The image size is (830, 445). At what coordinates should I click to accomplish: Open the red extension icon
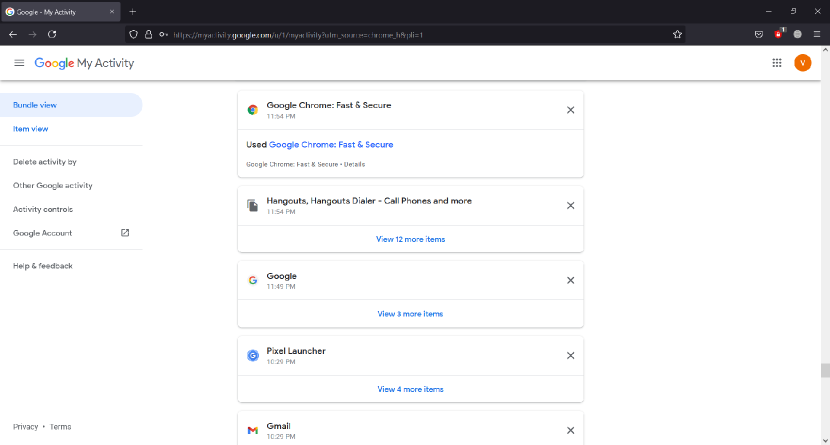779,34
